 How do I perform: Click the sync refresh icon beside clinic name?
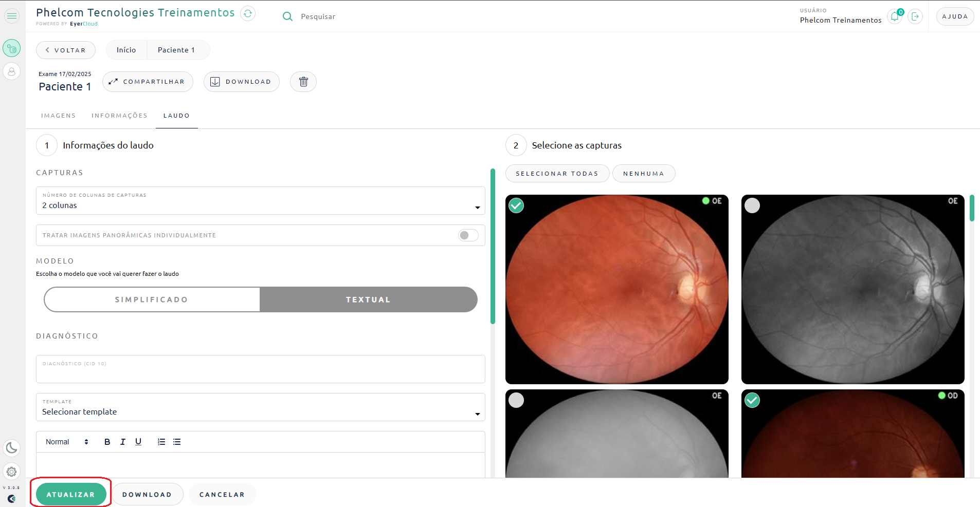[248, 13]
